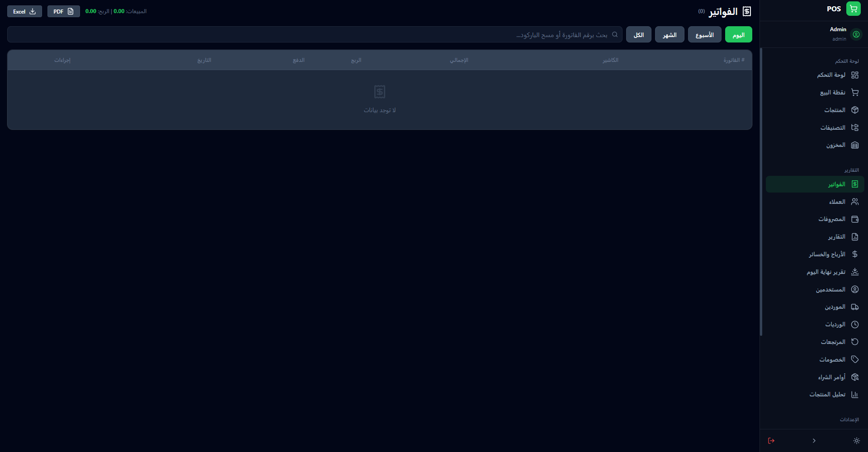This screenshot has width=868, height=452.
Task: Click the الدفع column header
Action: click(299, 60)
